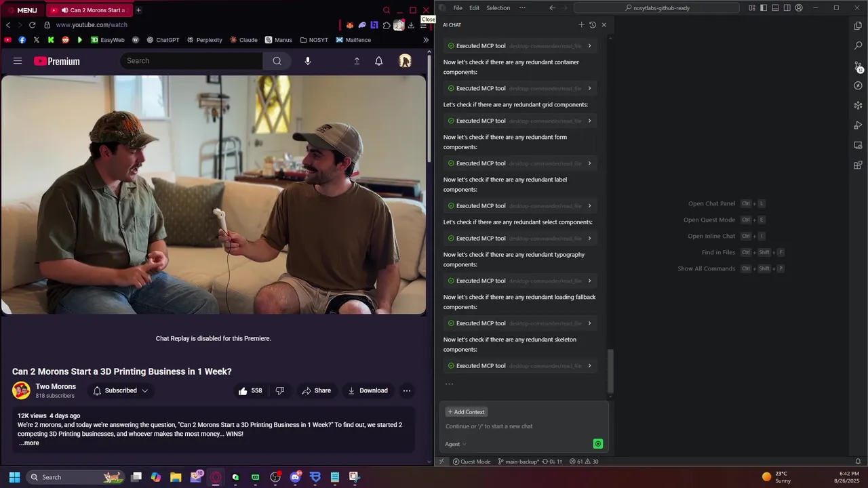
Task: Open YouTube notifications bell
Action: (379, 61)
